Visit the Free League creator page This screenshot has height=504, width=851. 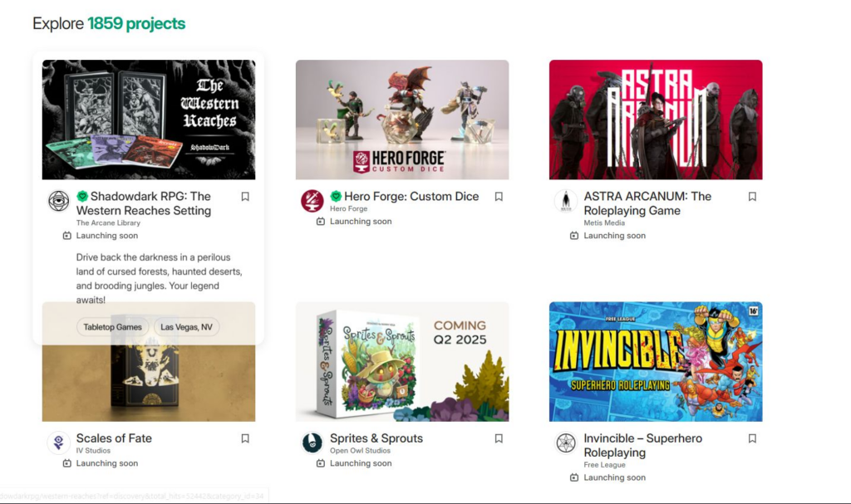tap(605, 465)
